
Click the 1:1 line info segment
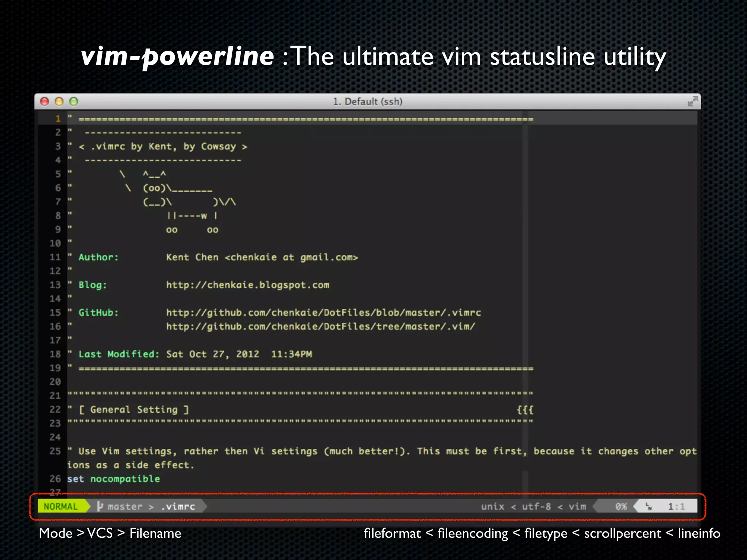click(x=676, y=506)
